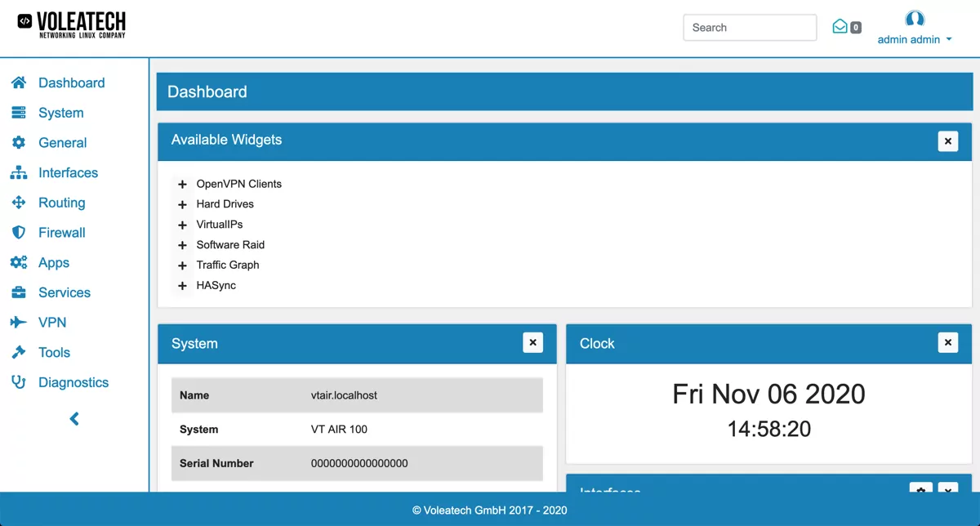Screen dimensions: 980x526
Task: Open the admin admin account dropdown
Action: [914, 38]
